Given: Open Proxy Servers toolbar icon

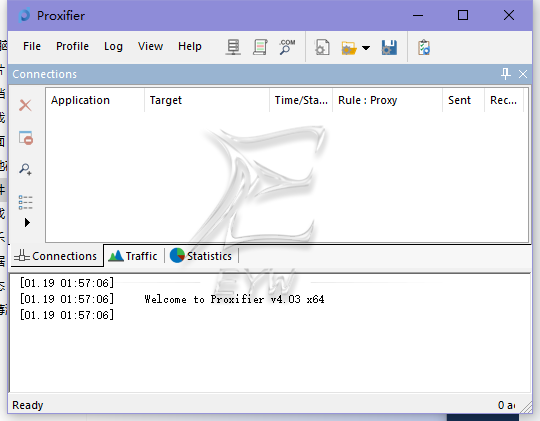Looking at the screenshot, I should 233,47.
